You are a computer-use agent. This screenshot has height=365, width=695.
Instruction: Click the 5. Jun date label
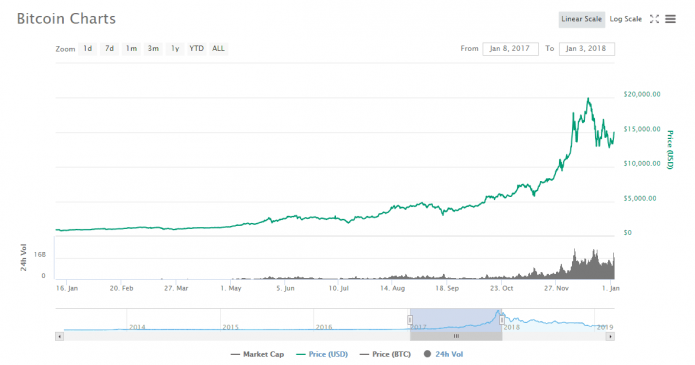[285, 288]
